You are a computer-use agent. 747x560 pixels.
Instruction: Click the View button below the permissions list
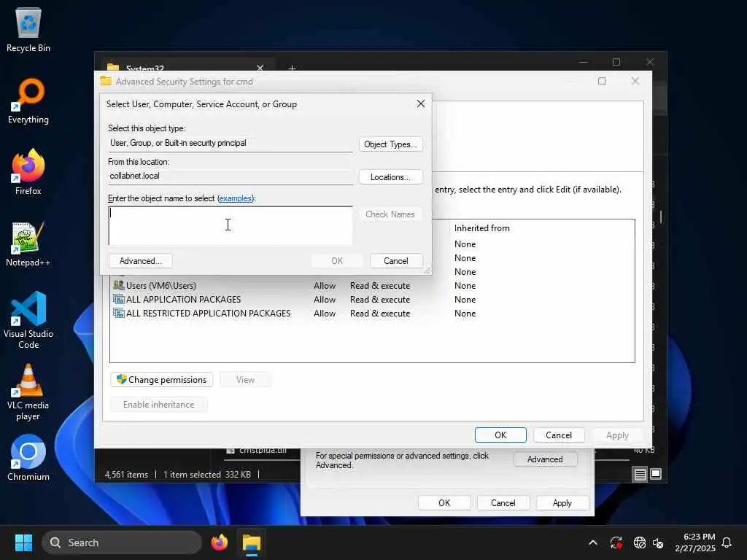click(245, 379)
